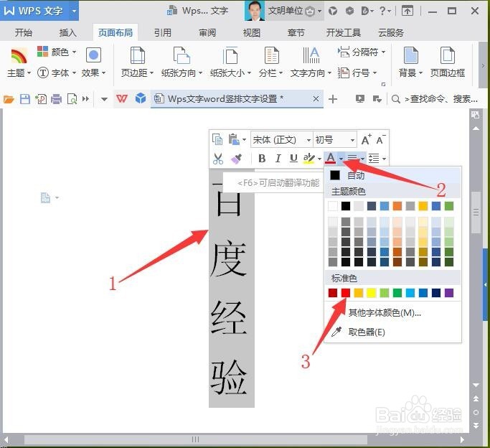This screenshot has height=448, width=490.
Task: Expand the paste options dropdown arrow
Action: [x=245, y=140]
